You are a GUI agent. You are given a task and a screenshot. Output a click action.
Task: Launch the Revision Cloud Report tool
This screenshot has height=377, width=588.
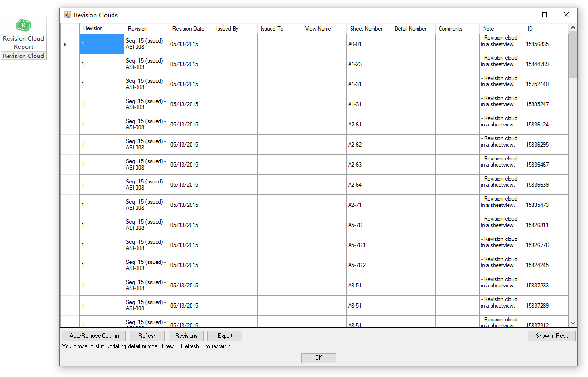point(23,34)
